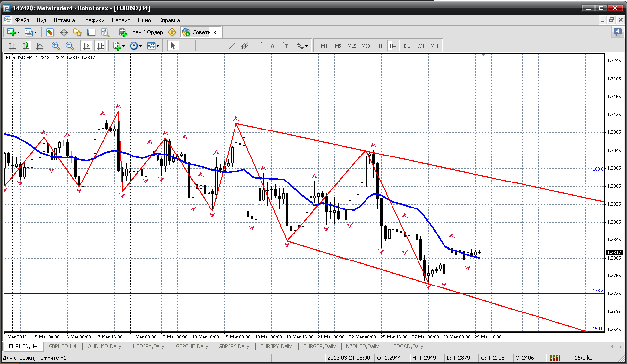
Task: Select the arrow cursor tool
Action: coord(173,46)
